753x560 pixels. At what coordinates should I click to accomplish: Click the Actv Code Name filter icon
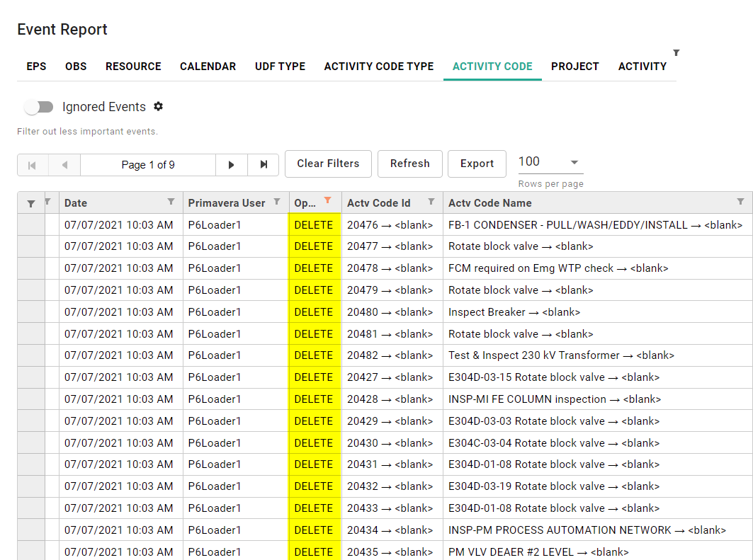pyautogui.click(x=740, y=202)
